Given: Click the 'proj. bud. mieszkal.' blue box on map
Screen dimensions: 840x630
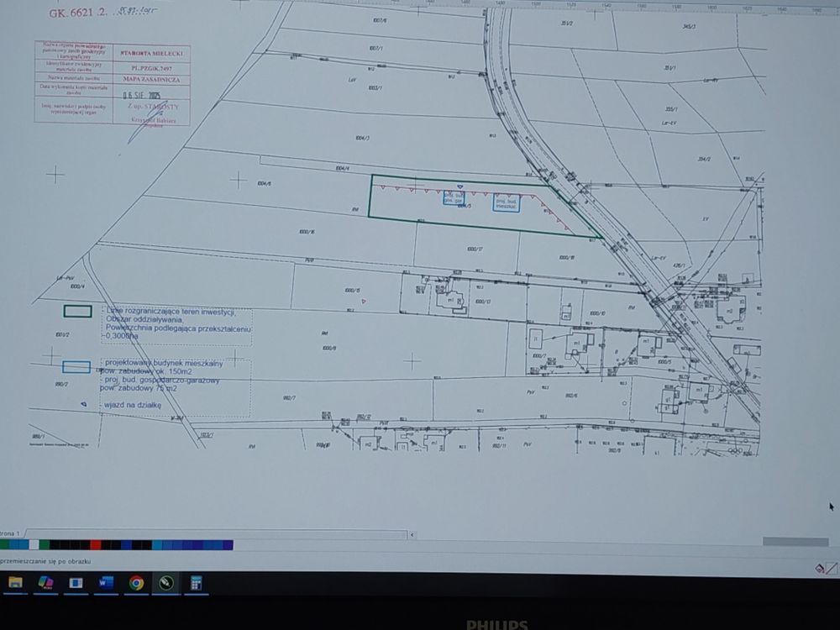Looking at the screenshot, I should coord(507,203).
